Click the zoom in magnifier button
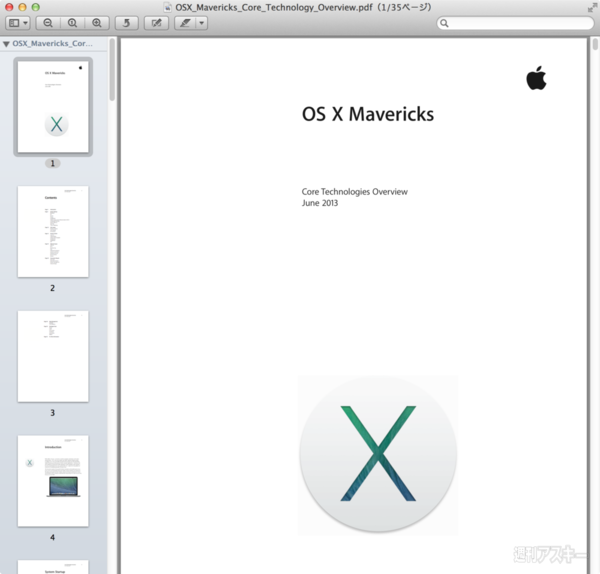 (97, 23)
